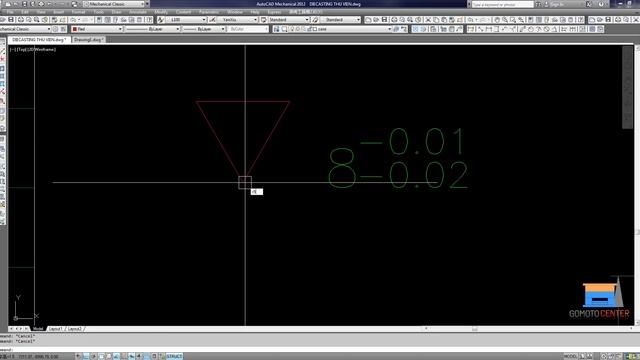The height and width of the screenshot is (360, 640).
Task: Click the workspace settings gear icon
Action: click(x=55, y=29)
